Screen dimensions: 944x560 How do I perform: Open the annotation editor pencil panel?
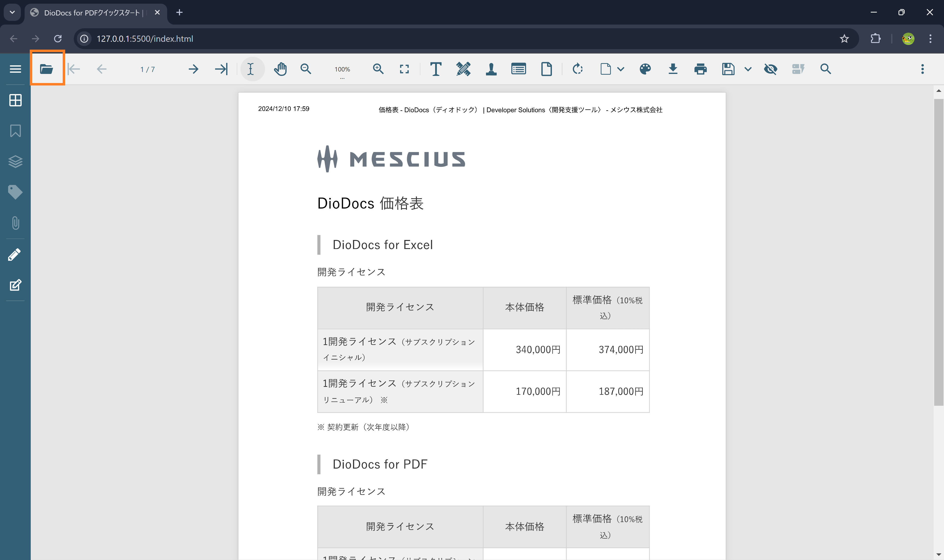[x=14, y=255]
